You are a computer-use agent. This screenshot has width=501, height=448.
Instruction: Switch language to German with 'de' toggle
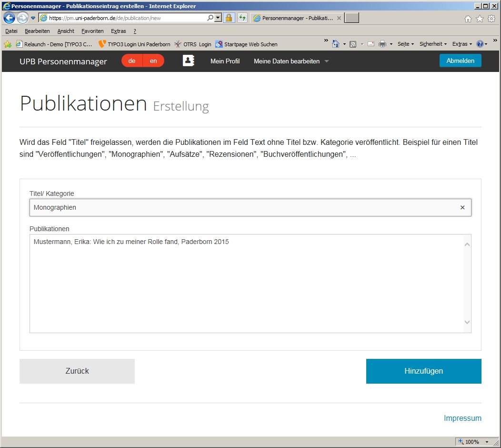pos(132,61)
